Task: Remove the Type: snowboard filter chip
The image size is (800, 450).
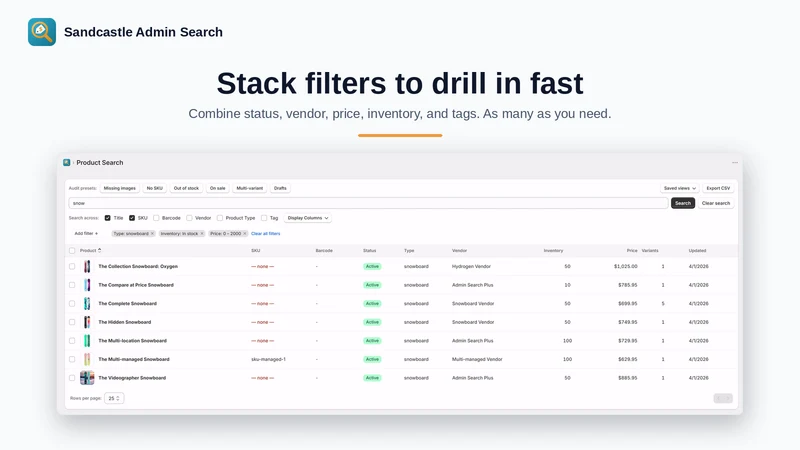Action: click(x=152, y=234)
